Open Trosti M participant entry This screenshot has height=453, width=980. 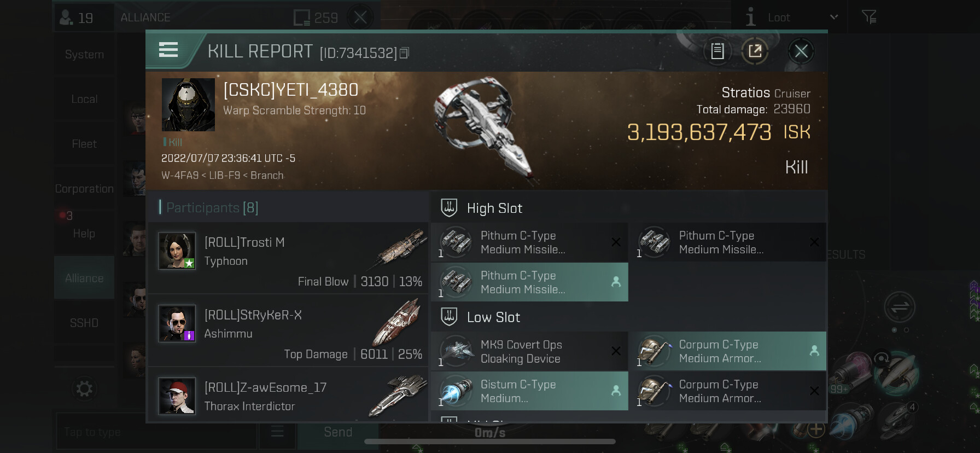(x=288, y=258)
